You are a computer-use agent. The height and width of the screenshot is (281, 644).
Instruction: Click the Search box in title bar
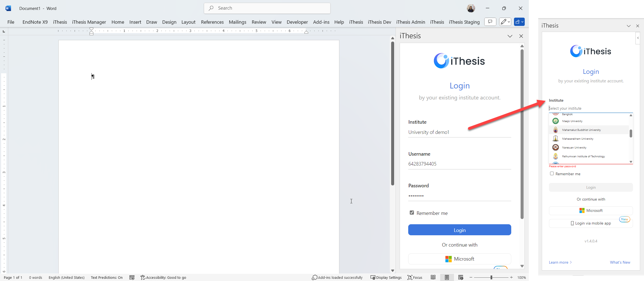click(x=267, y=8)
